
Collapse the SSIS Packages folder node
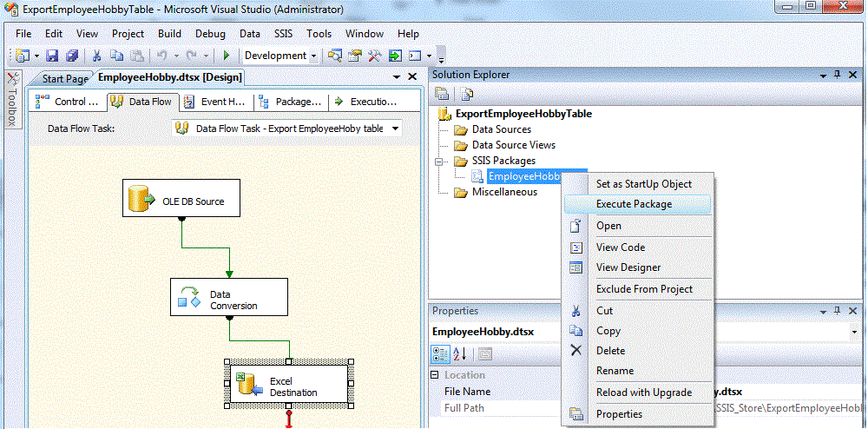[440, 162]
